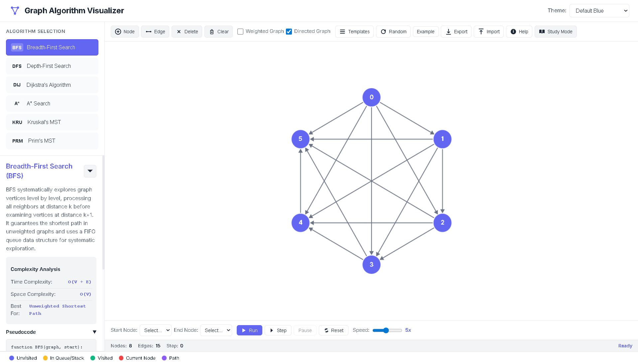The height and width of the screenshot is (364, 638).
Task: Click the Unvisited legend color dot
Action: 12,358
